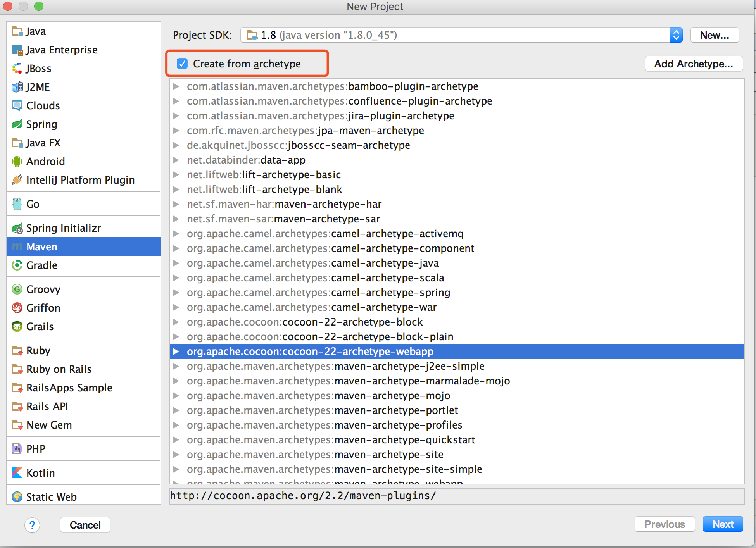Image resolution: width=756 pixels, height=548 pixels.
Task: Click the Go gopher icon
Action: click(17, 204)
